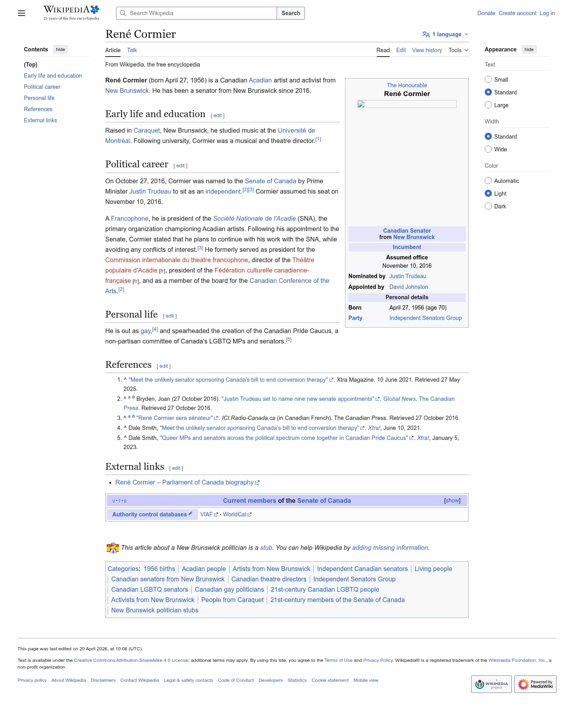
Task: Edit the References section
Action: (x=164, y=366)
